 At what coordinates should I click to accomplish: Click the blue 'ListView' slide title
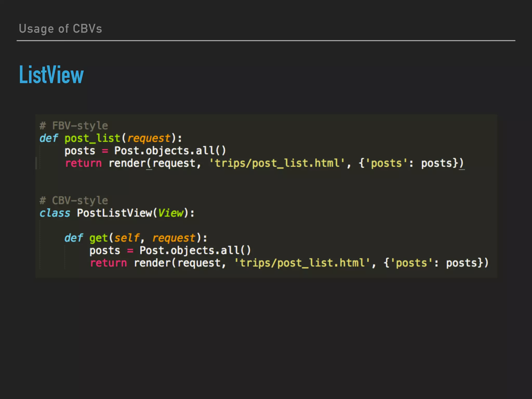coord(51,75)
